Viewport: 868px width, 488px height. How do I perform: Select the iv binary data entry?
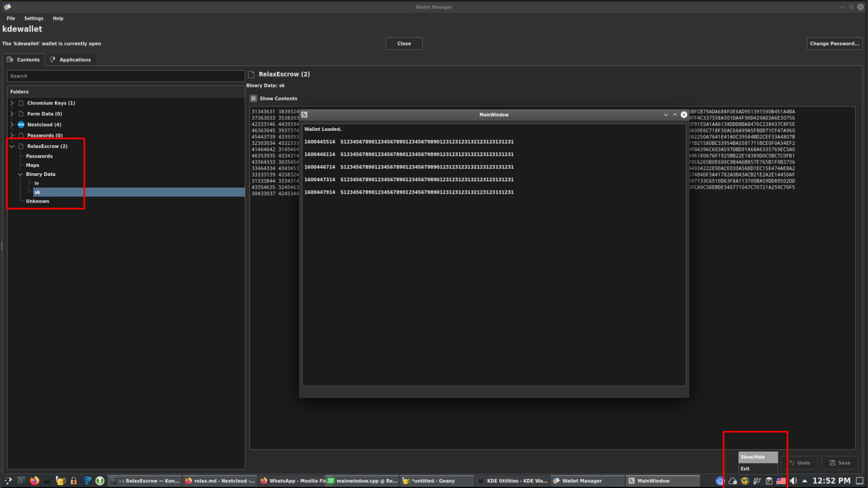pos(37,183)
